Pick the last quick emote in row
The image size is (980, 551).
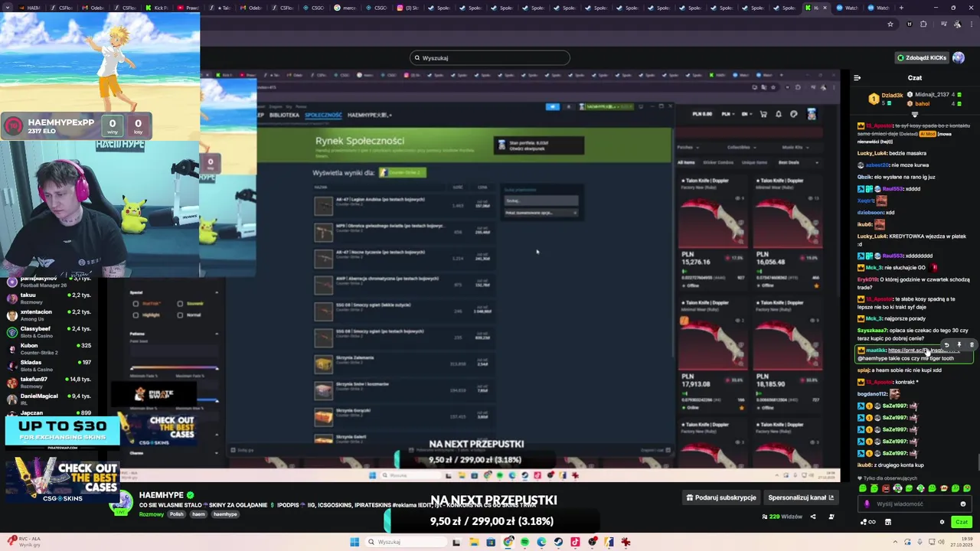[x=967, y=488]
